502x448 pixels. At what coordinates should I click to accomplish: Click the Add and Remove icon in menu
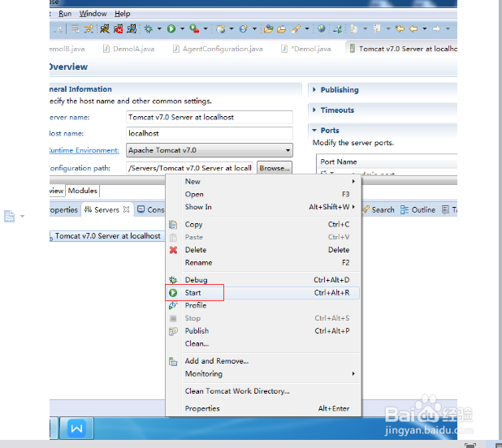173,361
